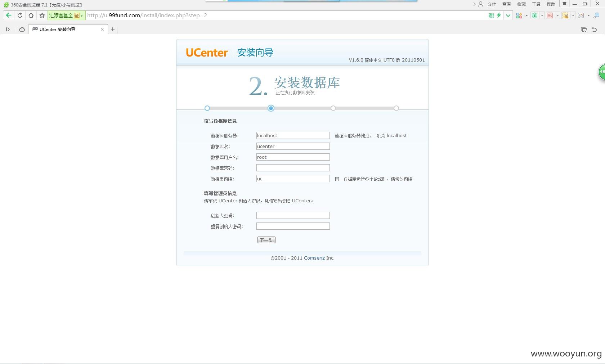Open the tab list window icon
Screen dimensions: 605x364
584,30
